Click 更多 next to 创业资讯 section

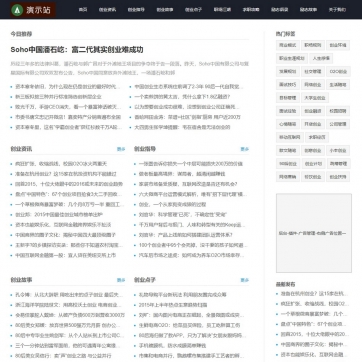[x=121, y=149]
